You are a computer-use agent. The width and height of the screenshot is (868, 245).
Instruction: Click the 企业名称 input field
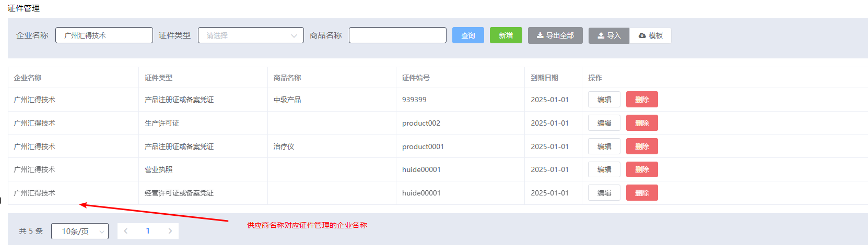pyautogui.click(x=104, y=35)
